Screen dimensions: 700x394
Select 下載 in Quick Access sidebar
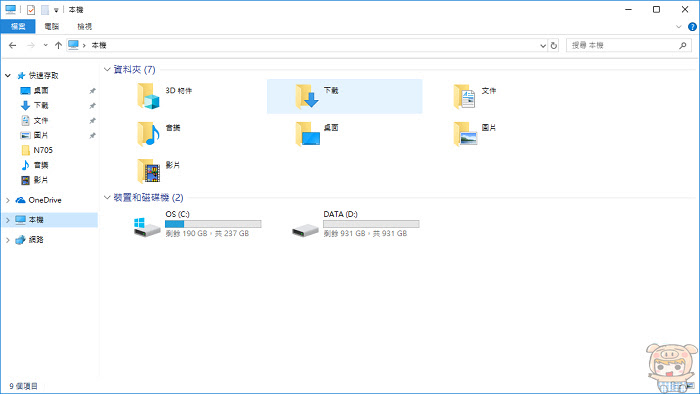pyautogui.click(x=41, y=105)
